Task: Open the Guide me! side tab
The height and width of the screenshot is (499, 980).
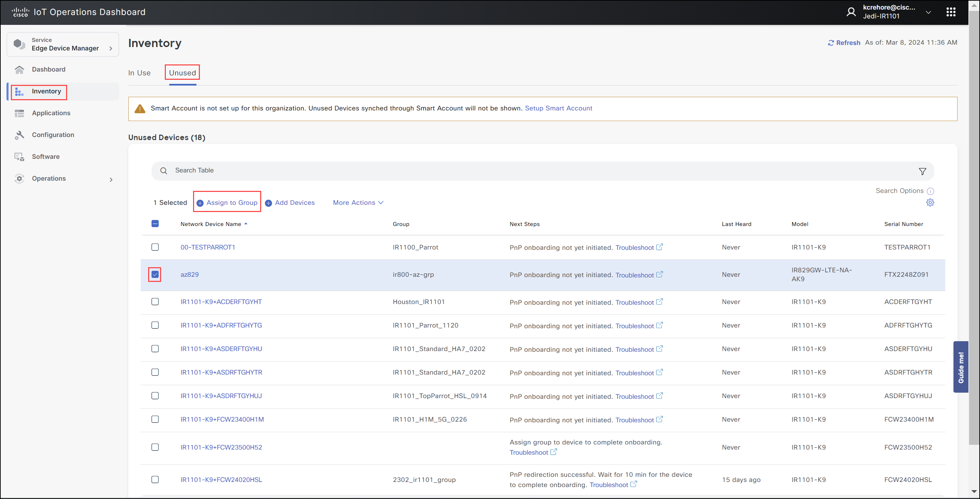Action: pyautogui.click(x=961, y=367)
